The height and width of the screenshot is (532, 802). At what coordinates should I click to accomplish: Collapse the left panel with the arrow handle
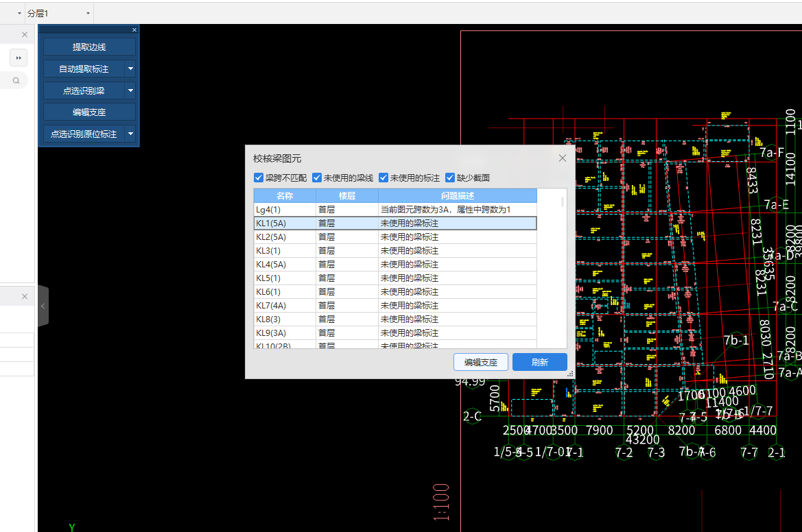[x=43, y=306]
